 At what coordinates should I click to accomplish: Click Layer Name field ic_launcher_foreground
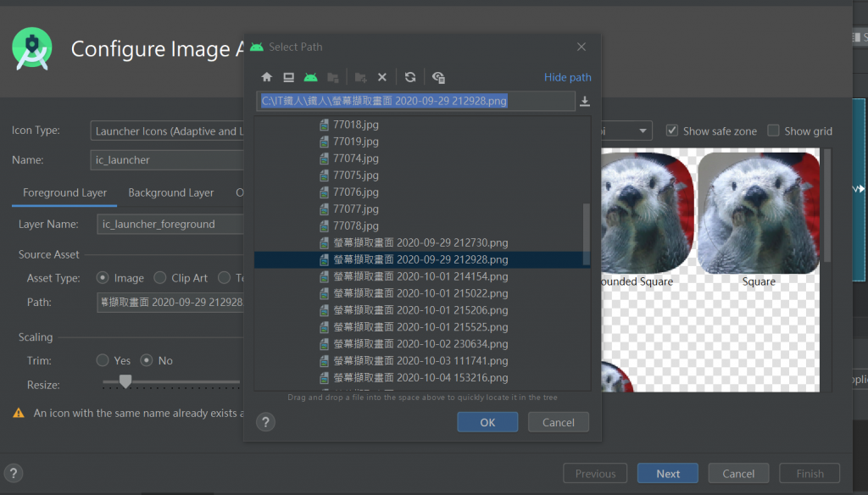pos(170,225)
